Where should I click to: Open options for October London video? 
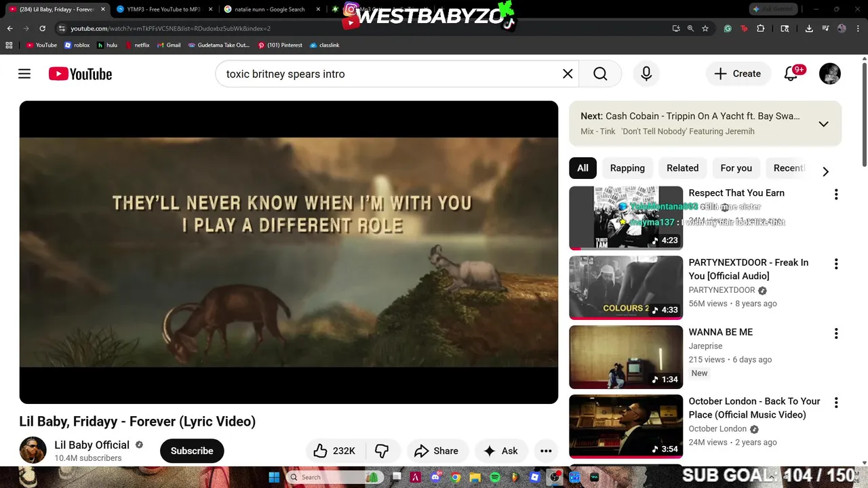point(836,403)
